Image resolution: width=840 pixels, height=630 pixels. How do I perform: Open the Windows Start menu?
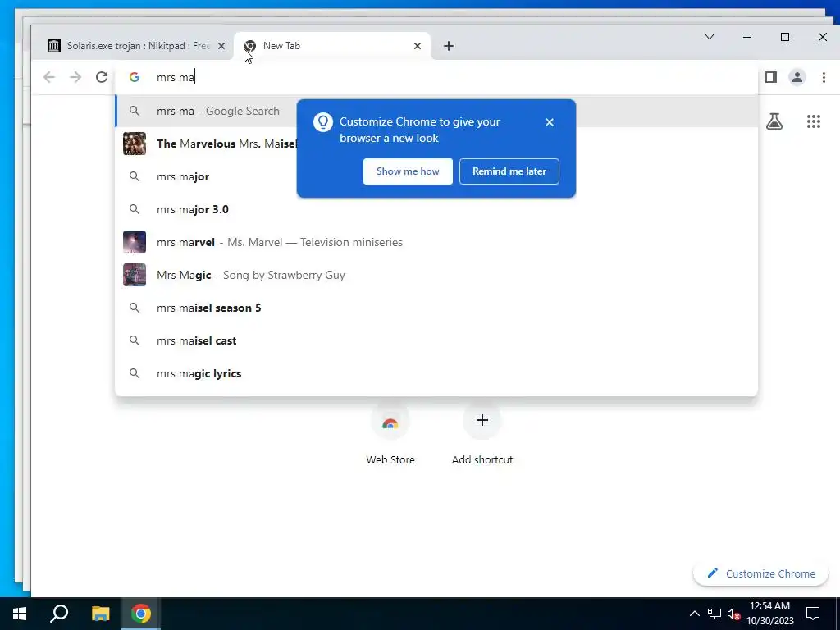[20, 614]
